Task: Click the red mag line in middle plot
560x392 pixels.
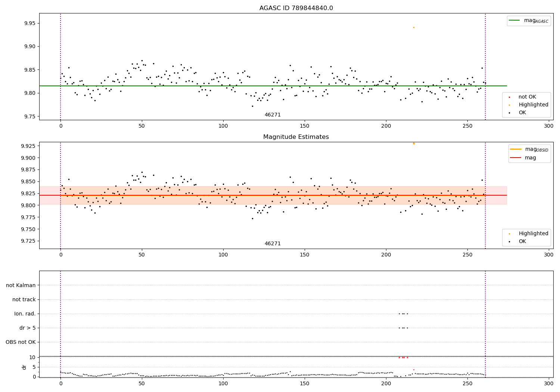Action: tap(273, 195)
